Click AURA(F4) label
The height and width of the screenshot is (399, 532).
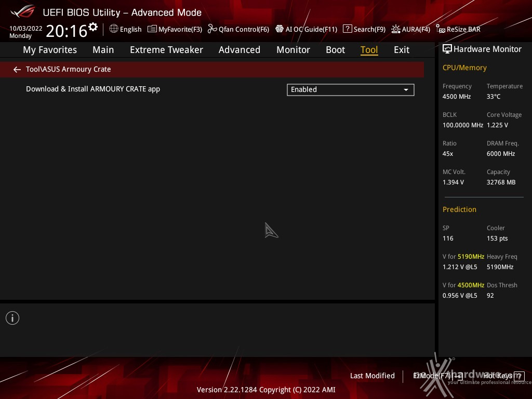(x=416, y=29)
